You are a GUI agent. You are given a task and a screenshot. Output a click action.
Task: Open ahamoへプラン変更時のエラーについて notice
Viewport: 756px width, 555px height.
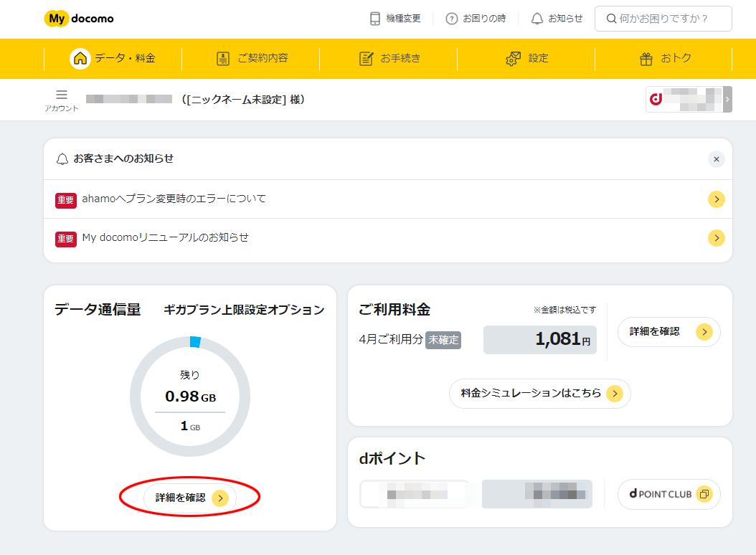click(x=388, y=199)
